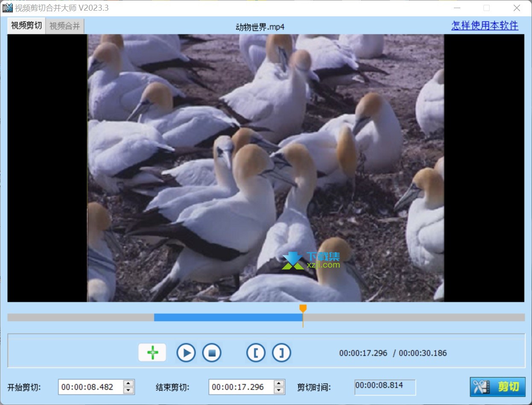Screen dimensions: 532x405
Task: Decrease 结束剪切 time with down arrow
Action: [x=279, y=390]
